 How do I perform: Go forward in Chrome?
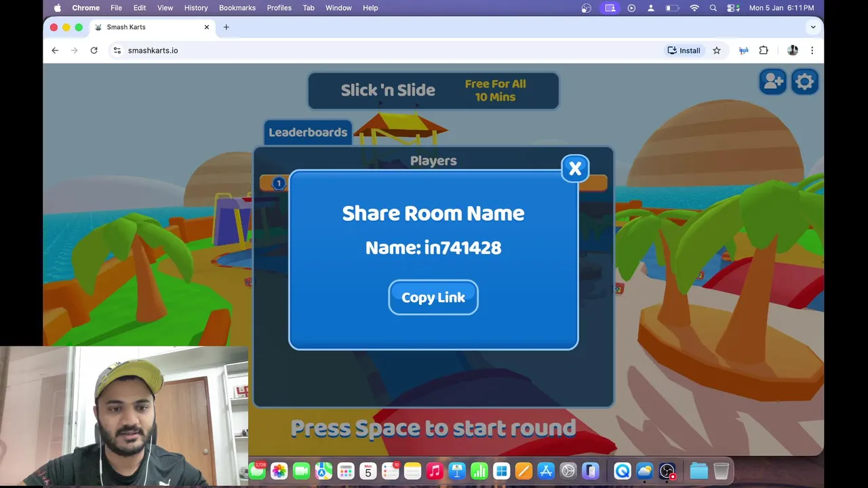point(75,50)
